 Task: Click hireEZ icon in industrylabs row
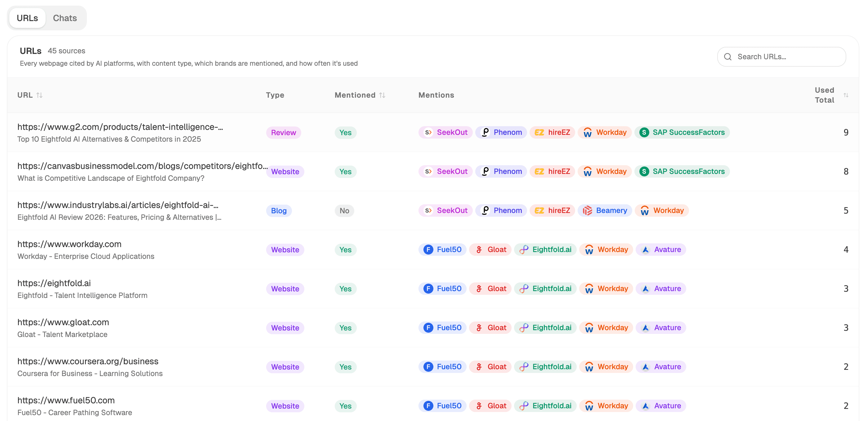pyautogui.click(x=539, y=210)
